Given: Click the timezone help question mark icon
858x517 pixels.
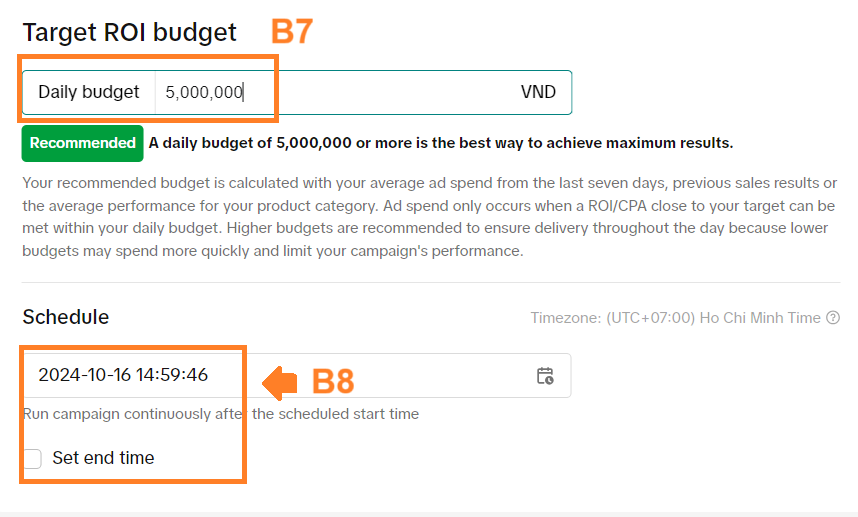Looking at the screenshot, I should tap(832, 318).
